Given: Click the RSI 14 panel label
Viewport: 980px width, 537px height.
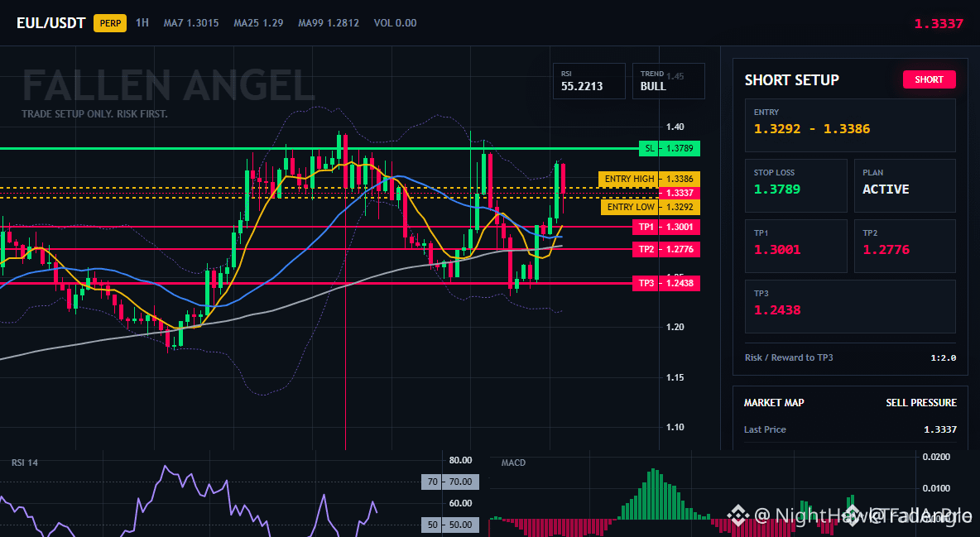Looking at the screenshot, I should click(x=24, y=463).
